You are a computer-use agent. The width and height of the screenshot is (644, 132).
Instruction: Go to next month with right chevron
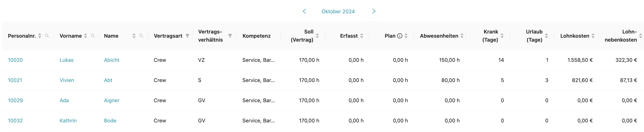373,11
